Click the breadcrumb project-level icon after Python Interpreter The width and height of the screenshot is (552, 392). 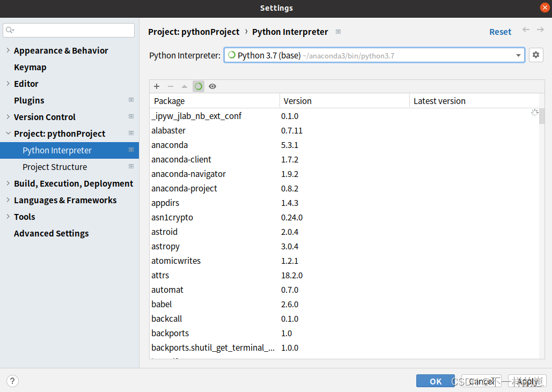click(338, 32)
